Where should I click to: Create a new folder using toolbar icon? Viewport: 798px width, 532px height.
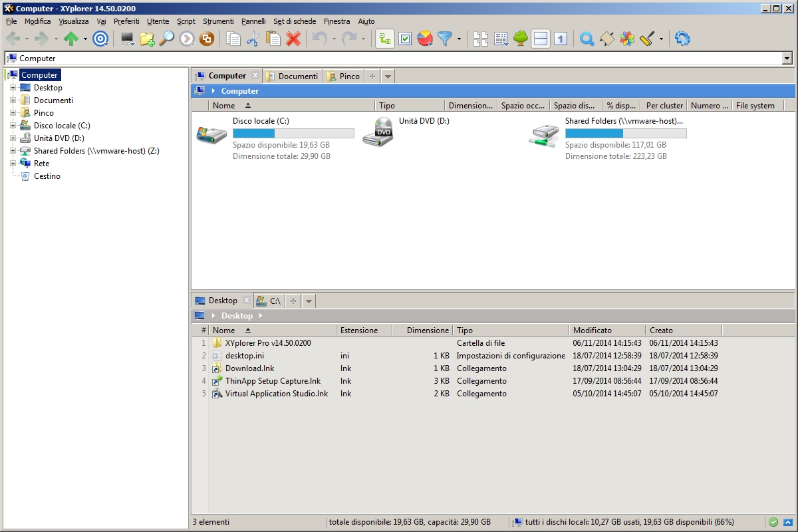click(147, 39)
